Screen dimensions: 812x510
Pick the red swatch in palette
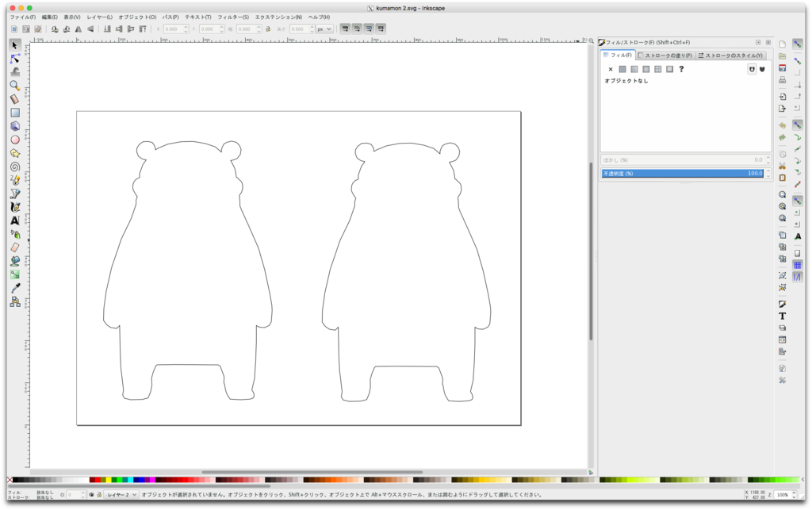[98, 480]
